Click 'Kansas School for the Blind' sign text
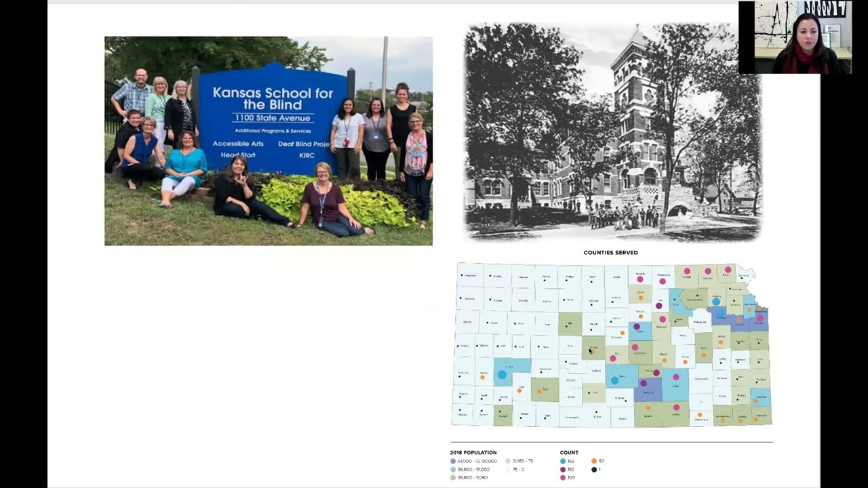The image size is (868, 488). click(x=273, y=98)
